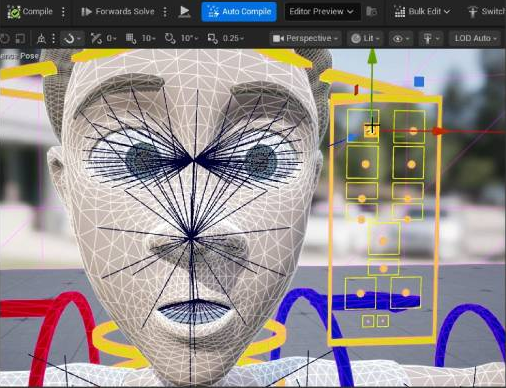Click the right tiny square at board bottom
The width and height of the screenshot is (506, 388).
pos(383,321)
